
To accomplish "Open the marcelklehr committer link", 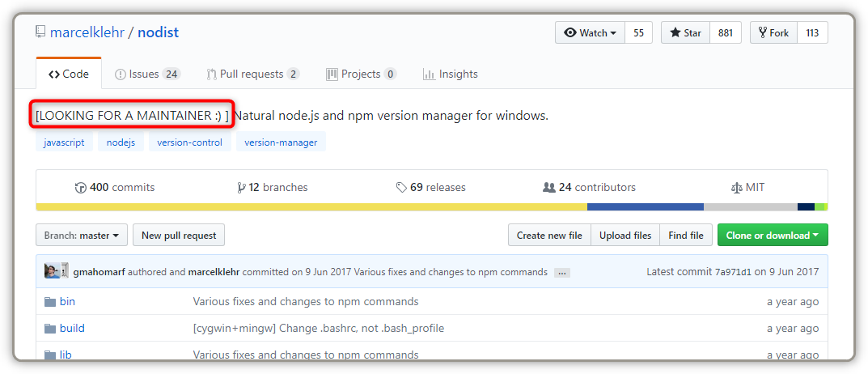I will (214, 272).
